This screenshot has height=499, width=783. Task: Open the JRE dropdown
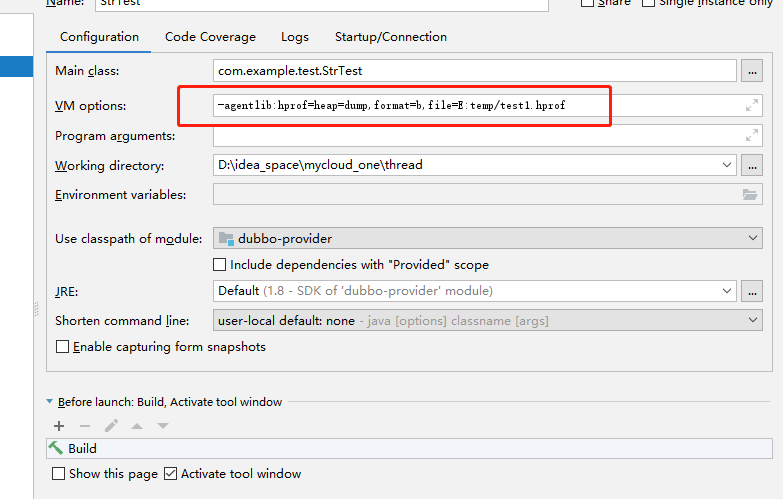click(x=727, y=291)
